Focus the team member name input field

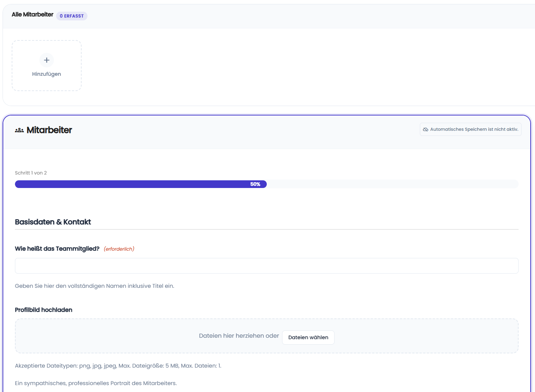tap(266, 266)
